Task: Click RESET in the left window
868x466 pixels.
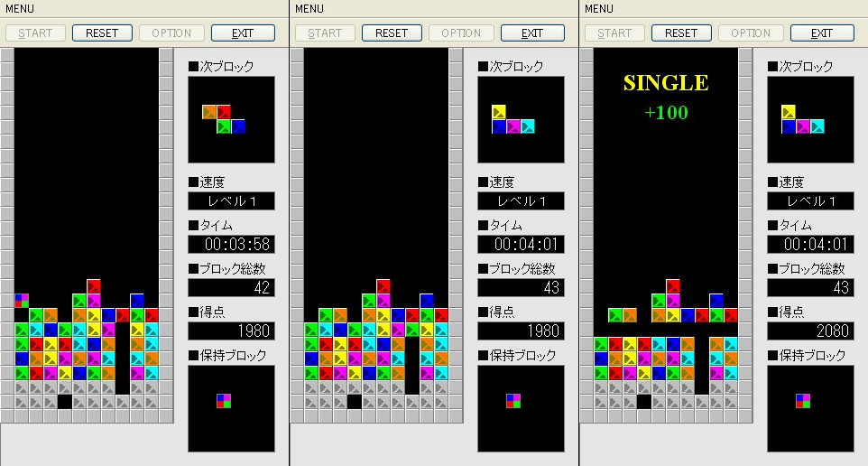Action: coord(103,33)
